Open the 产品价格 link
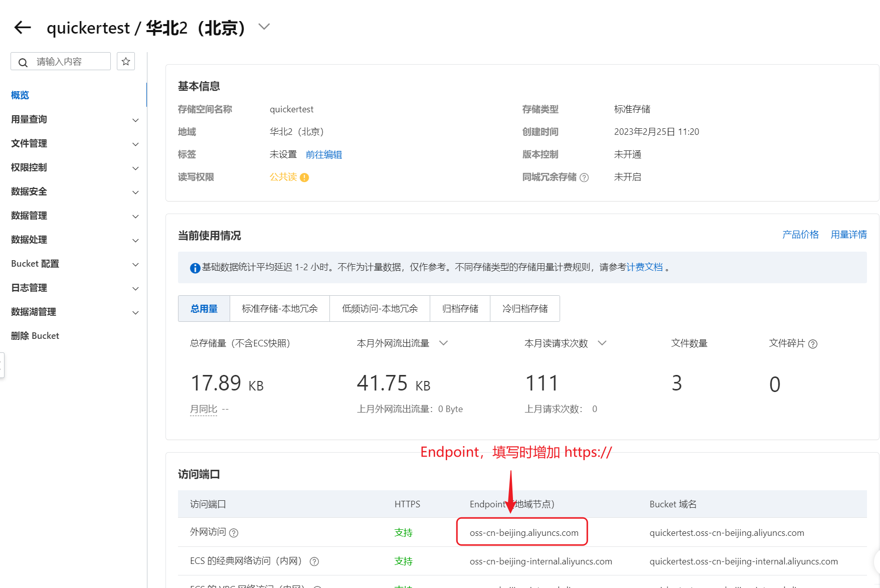This screenshot has height=588, width=880. tap(800, 235)
